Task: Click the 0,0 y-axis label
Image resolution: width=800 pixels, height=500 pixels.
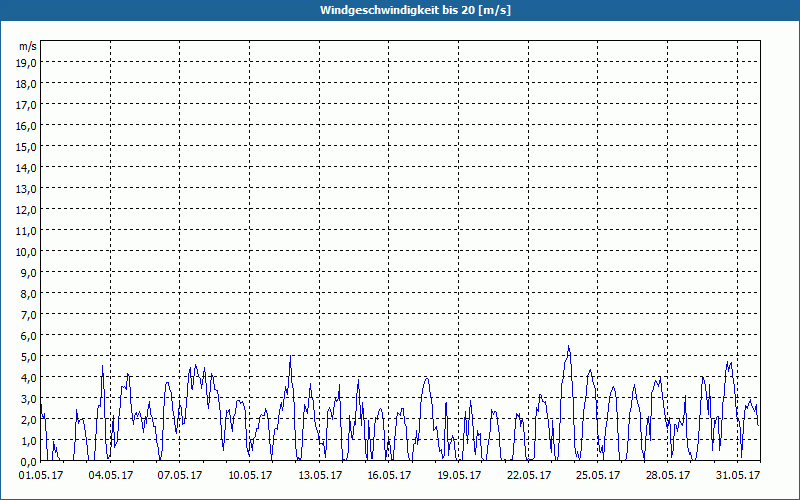Action: tap(28, 461)
